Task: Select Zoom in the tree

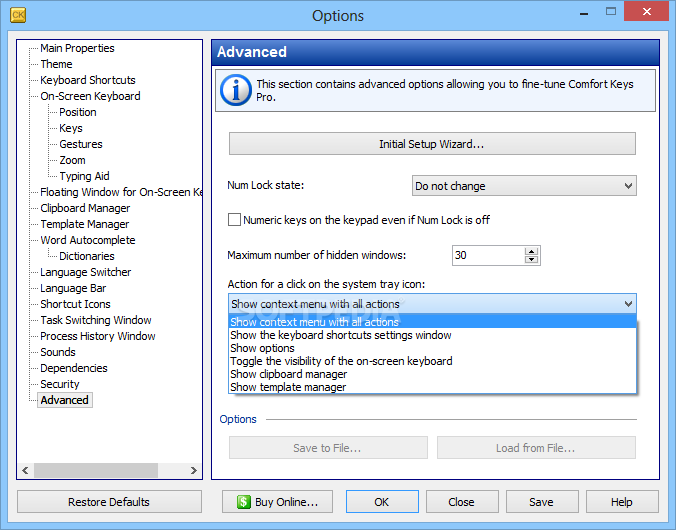Action: [x=72, y=160]
